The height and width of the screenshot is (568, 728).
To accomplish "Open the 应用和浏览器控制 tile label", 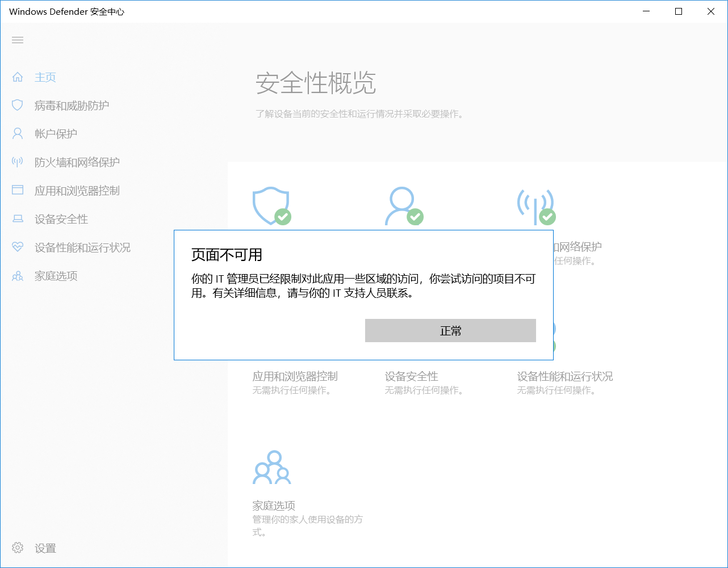I will pyautogui.click(x=295, y=376).
